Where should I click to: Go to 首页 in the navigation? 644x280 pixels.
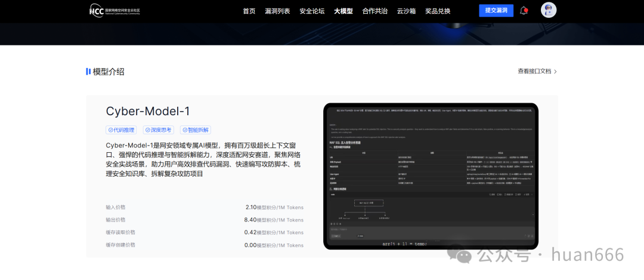tap(249, 11)
